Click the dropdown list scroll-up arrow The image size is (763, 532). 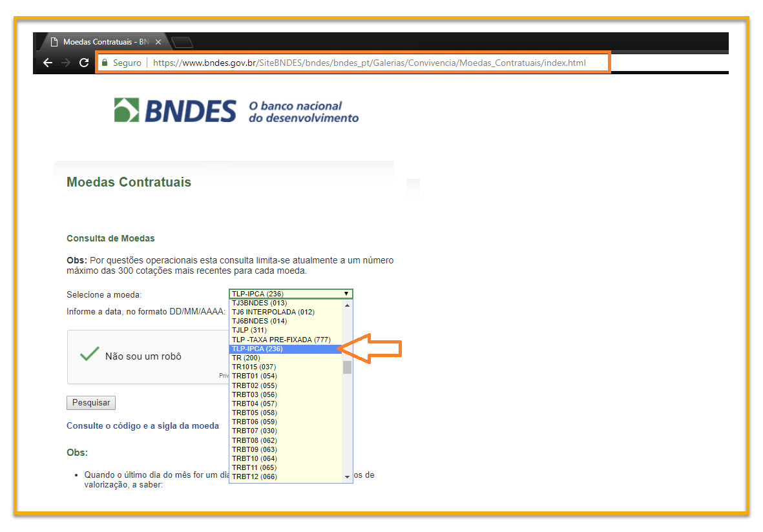tap(347, 305)
